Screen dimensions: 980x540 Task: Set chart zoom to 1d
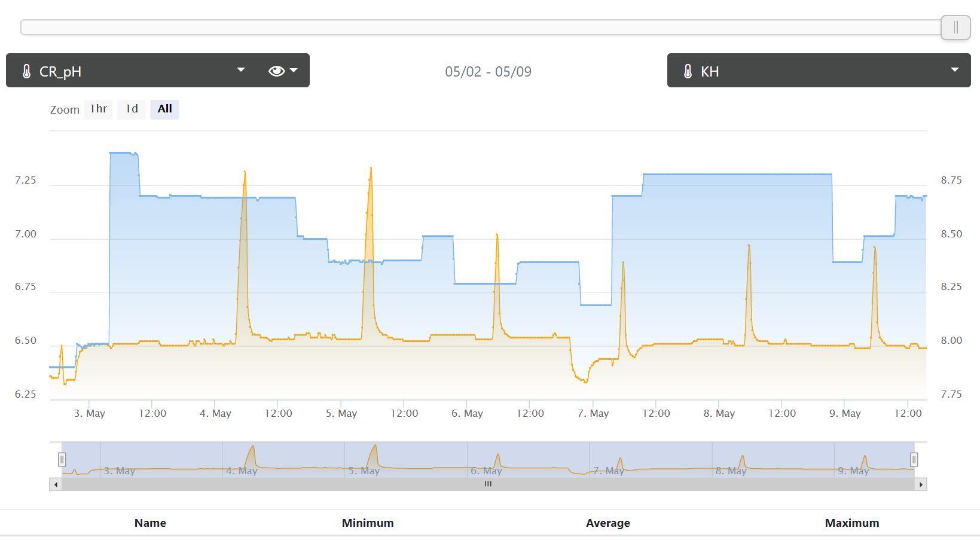pos(132,109)
